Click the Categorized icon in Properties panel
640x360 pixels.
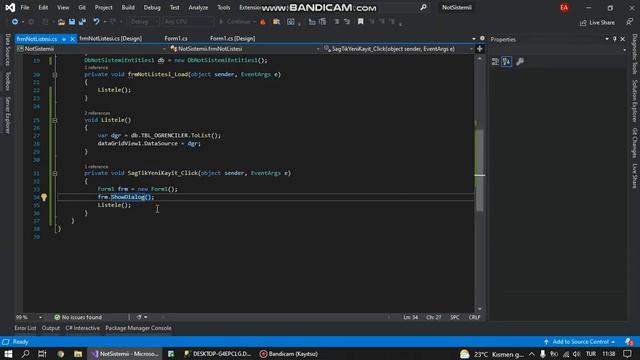[x=495, y=62]
